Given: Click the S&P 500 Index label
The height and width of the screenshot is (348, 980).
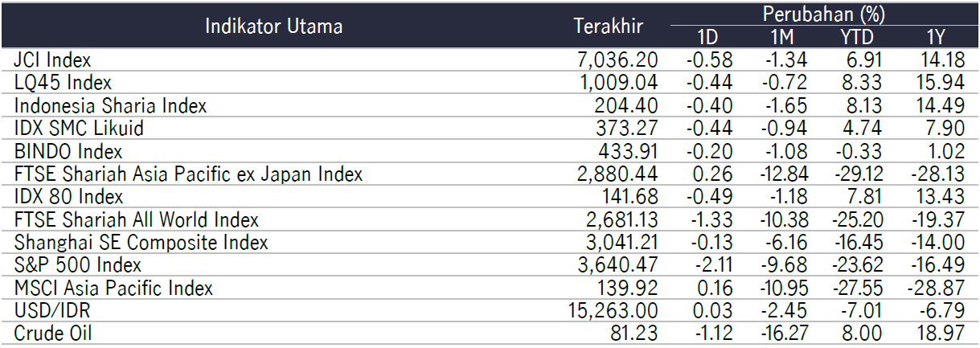Looking at the screenshot, I should point(77,264).
